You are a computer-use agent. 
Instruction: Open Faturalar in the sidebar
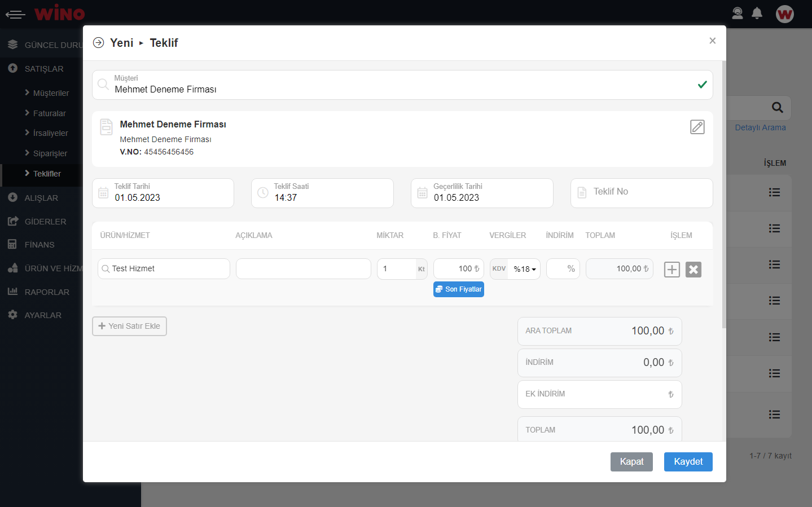(49, 113)
